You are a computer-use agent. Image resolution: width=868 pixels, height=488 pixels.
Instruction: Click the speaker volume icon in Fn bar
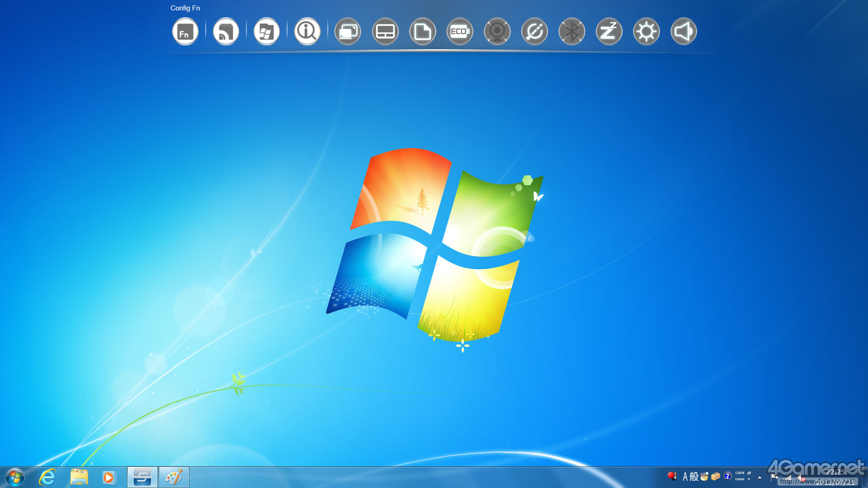(684, 32)
